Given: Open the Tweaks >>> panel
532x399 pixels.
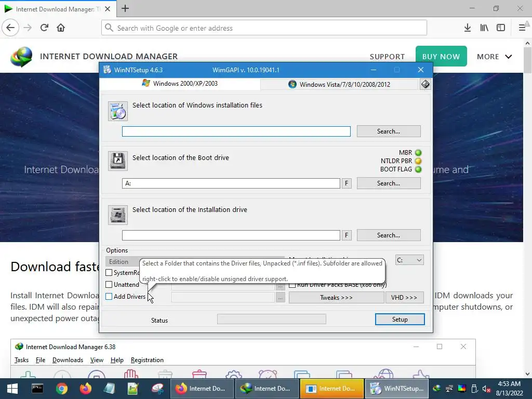Looking at the screenshot, I should pos(336,298).
